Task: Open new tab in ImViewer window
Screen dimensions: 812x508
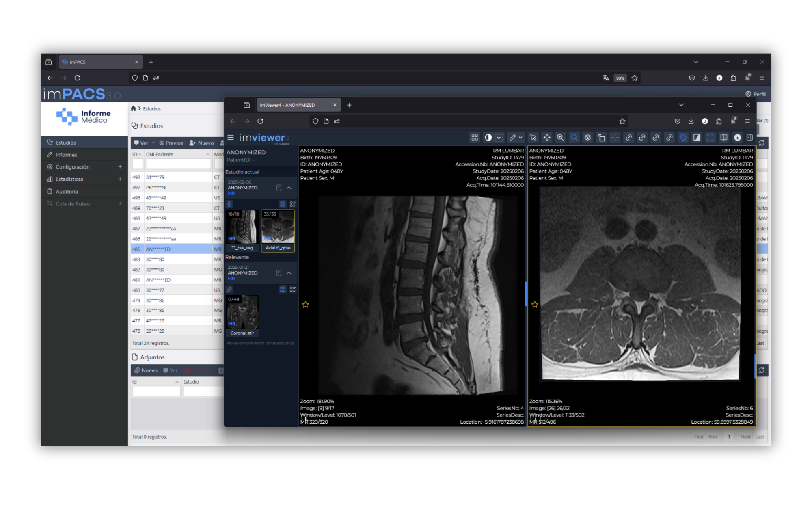Action: coord(349,105)
